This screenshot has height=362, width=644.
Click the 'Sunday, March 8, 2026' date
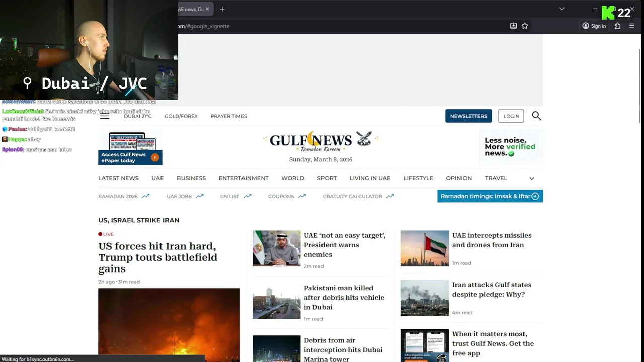click(x=320, y=159)
